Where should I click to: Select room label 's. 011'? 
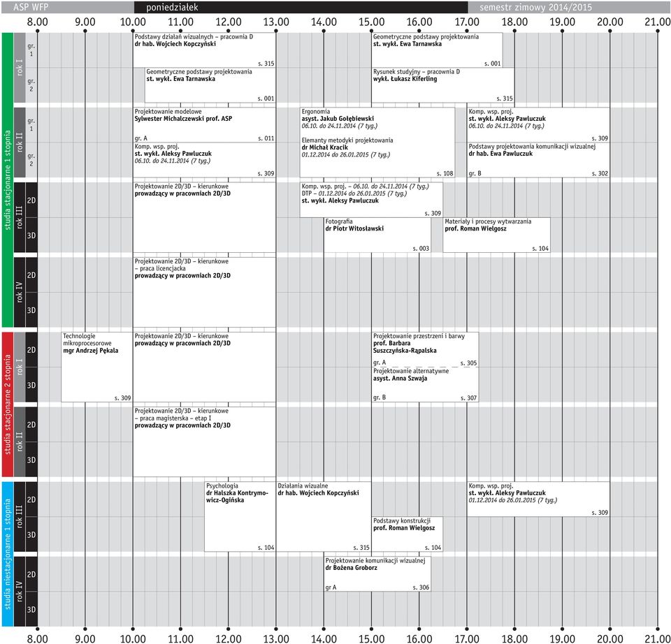(266, 138)
